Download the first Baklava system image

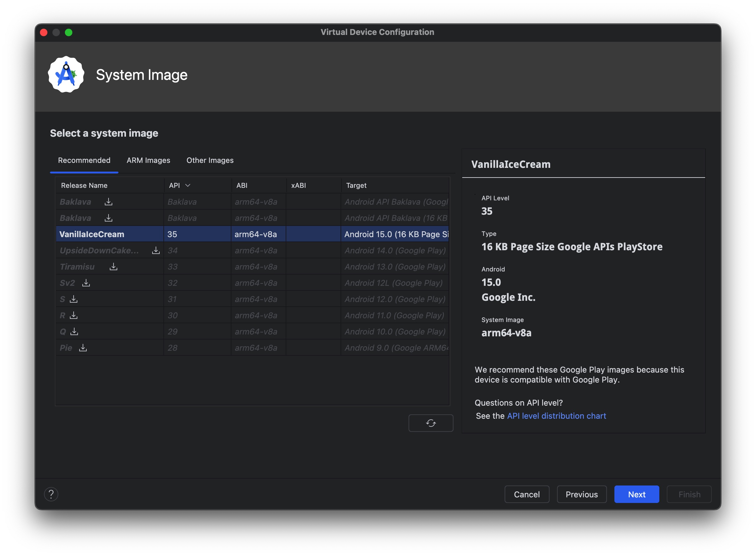tap(108, 202)
